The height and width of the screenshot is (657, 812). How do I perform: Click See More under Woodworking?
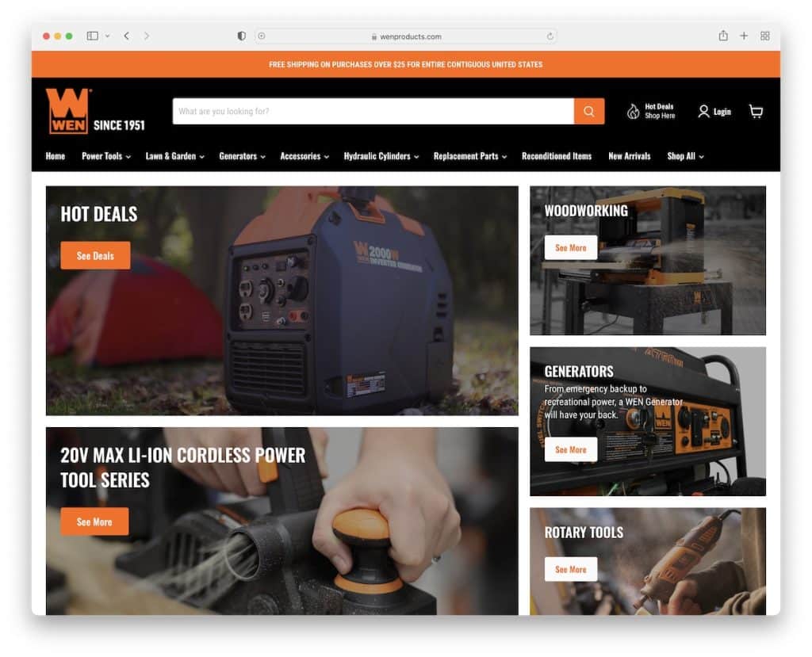tap(571, 247)
